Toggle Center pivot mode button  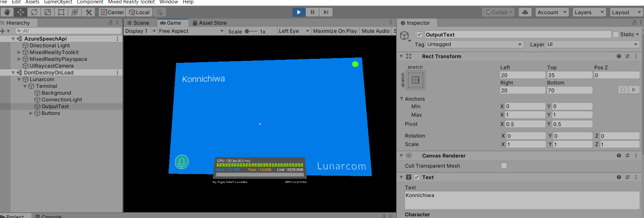[x=112, y=12]
